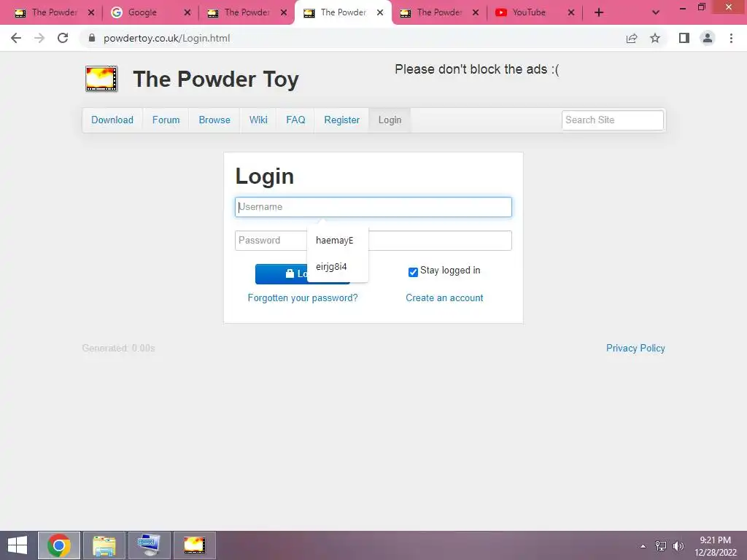Open Powder Toy app in taskbar

tap(194, 545)
